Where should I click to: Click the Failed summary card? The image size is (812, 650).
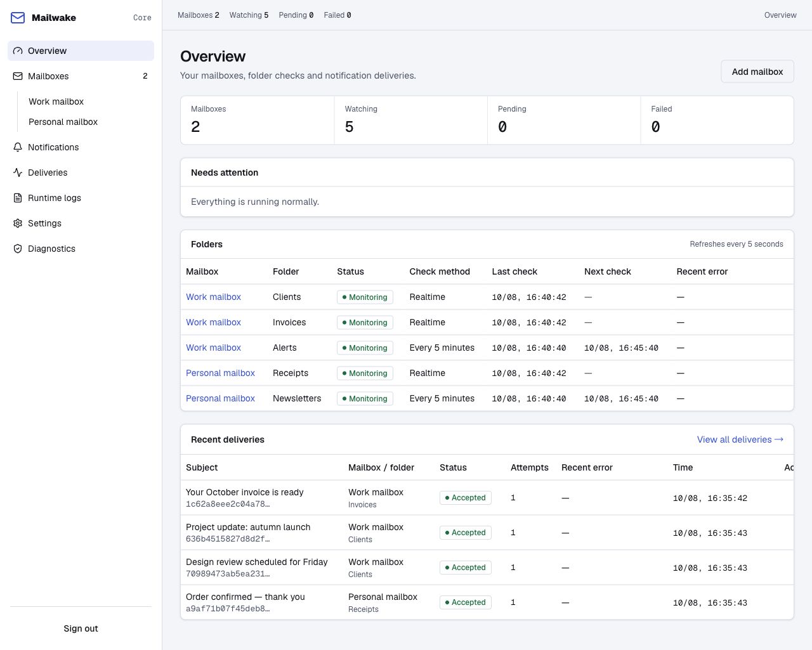click(717, 120)
